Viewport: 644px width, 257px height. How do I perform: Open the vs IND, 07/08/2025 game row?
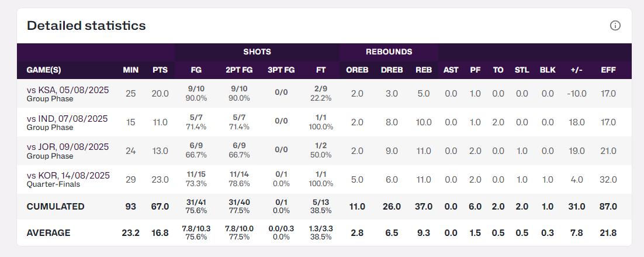point(67,119)
